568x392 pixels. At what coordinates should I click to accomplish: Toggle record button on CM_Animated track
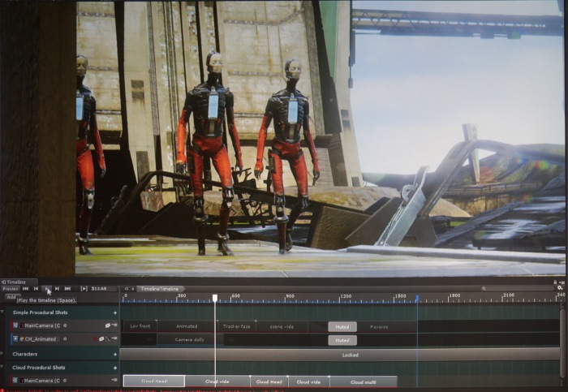(x=95, y=338)
